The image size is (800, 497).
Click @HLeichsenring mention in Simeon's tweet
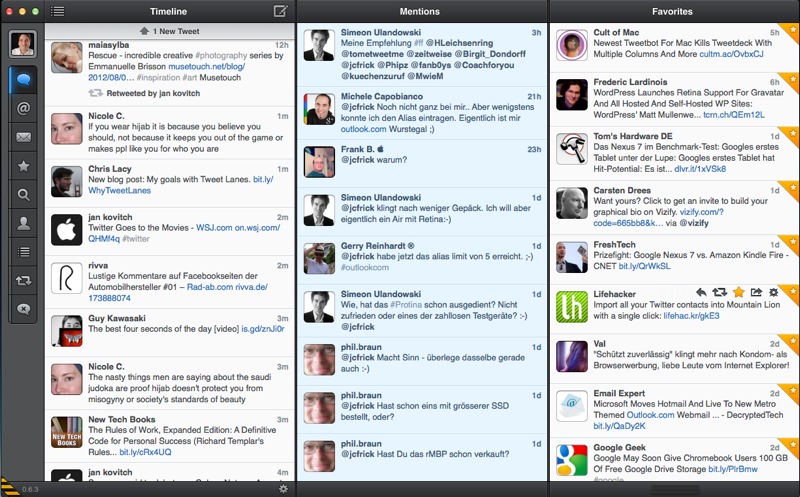[459, 43]
